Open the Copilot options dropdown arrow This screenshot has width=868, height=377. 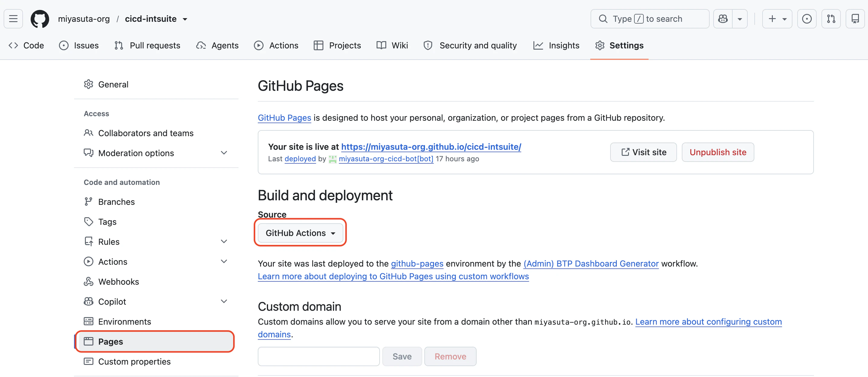[740, 18]
